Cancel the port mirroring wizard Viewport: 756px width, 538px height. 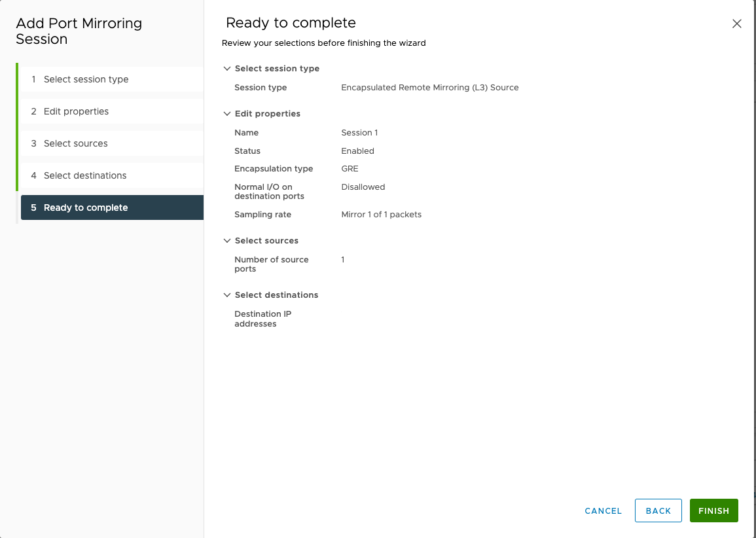tap(602, 511)
